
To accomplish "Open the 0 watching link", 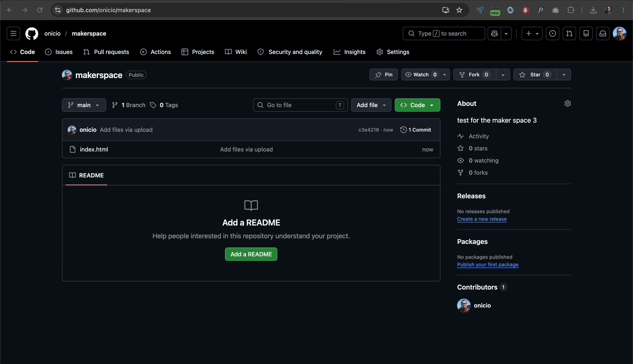I will (478, 161).
